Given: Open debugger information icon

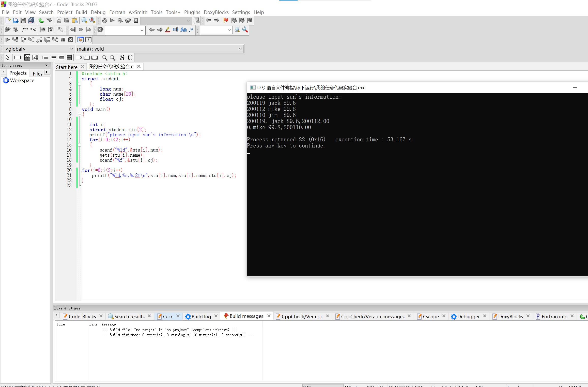Looking at the screenshot, I should click(88, 40).
